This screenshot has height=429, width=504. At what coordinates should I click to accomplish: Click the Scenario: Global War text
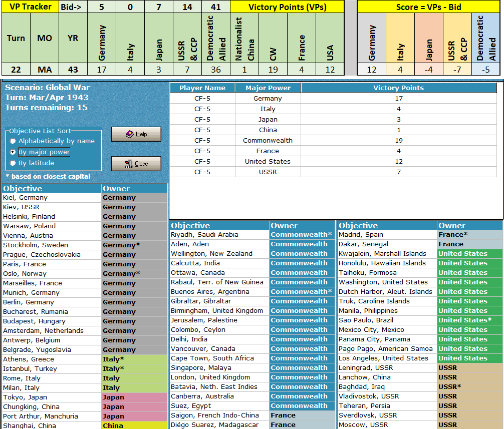coord(47,88)
